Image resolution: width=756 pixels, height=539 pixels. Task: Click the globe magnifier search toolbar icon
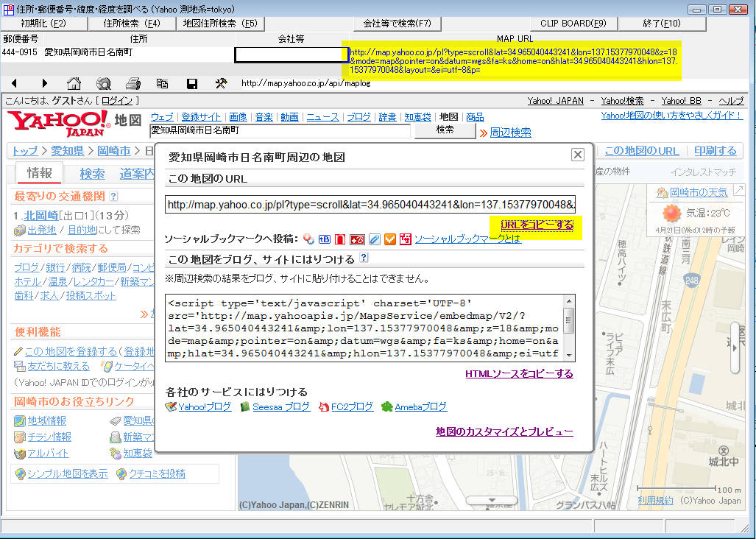tap(104, 83)
